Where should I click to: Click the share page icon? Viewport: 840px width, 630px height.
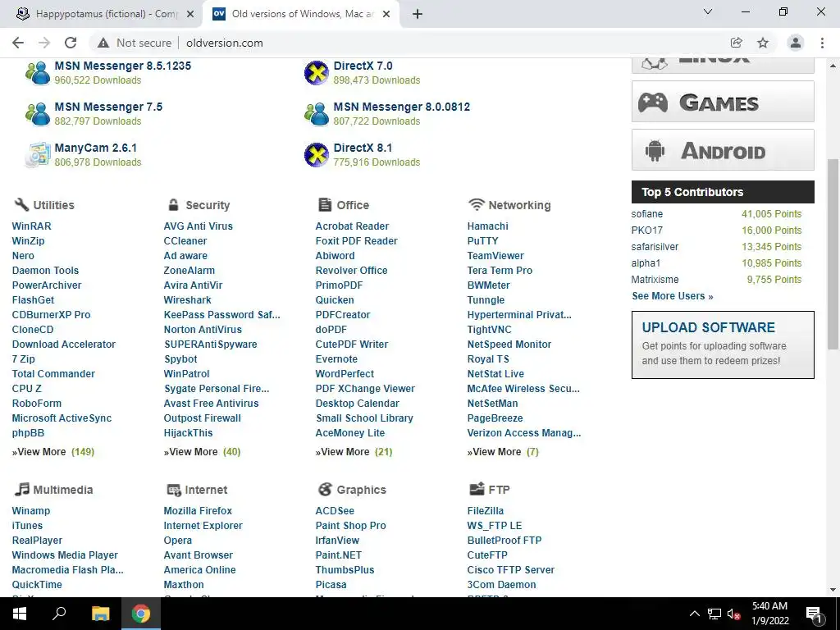[x=737, y=43]
